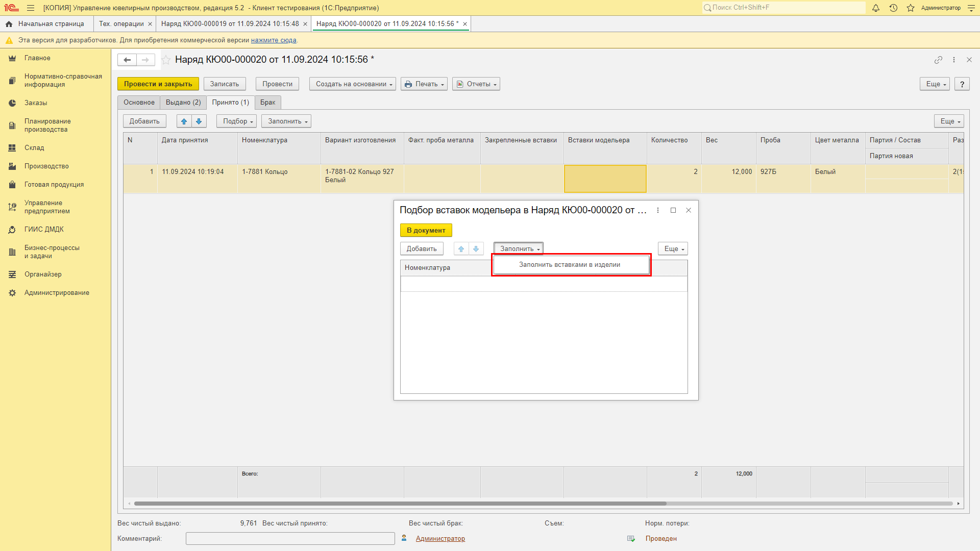Maximize the selection dialog

(x=673, y=210)
